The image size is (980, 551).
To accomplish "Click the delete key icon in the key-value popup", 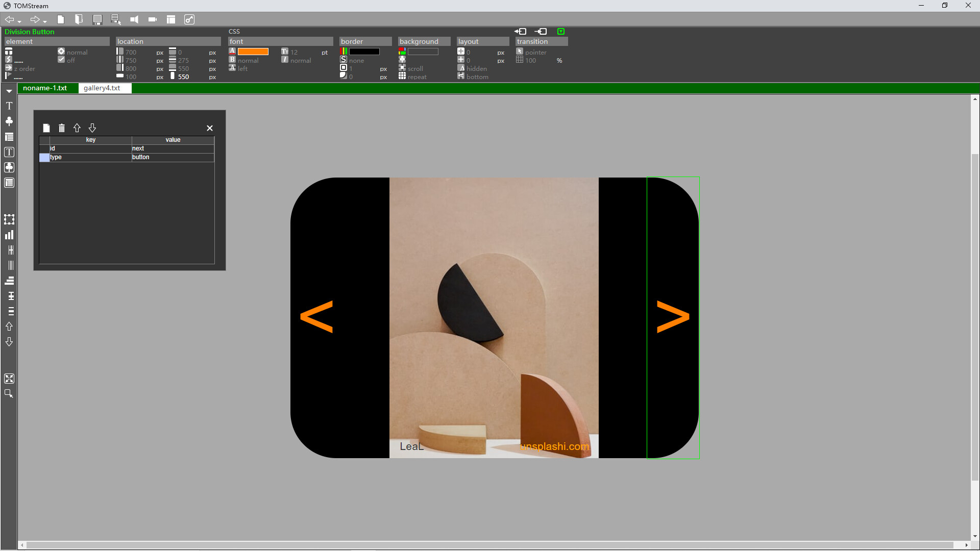I will (x=62, y=128).
